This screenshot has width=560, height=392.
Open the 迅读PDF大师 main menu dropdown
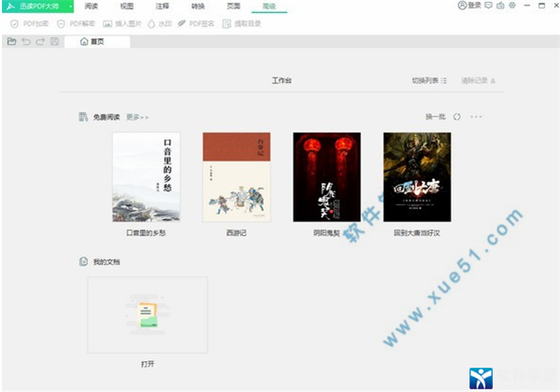point(37,7)
